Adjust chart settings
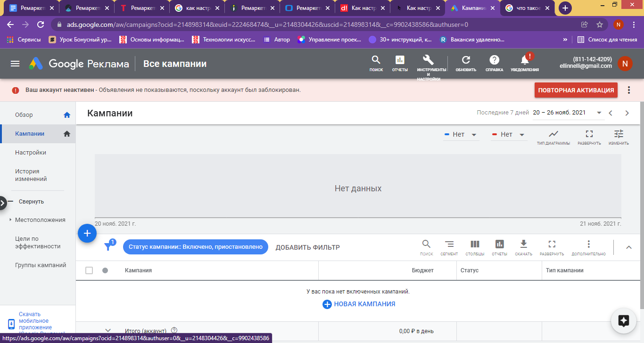The width and height of the screenshot is (644, 343). (619, 137)
